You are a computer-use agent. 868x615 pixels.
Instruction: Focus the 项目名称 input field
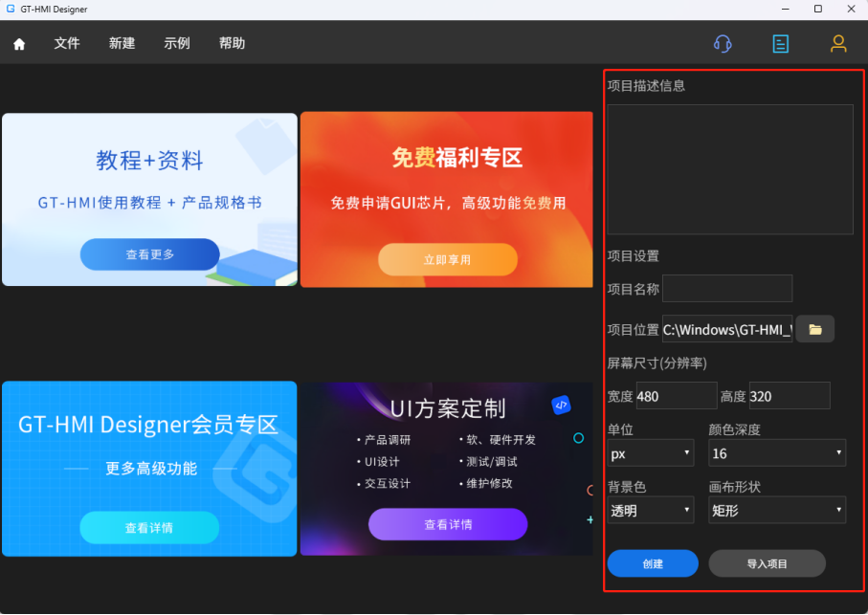(727, 288)
